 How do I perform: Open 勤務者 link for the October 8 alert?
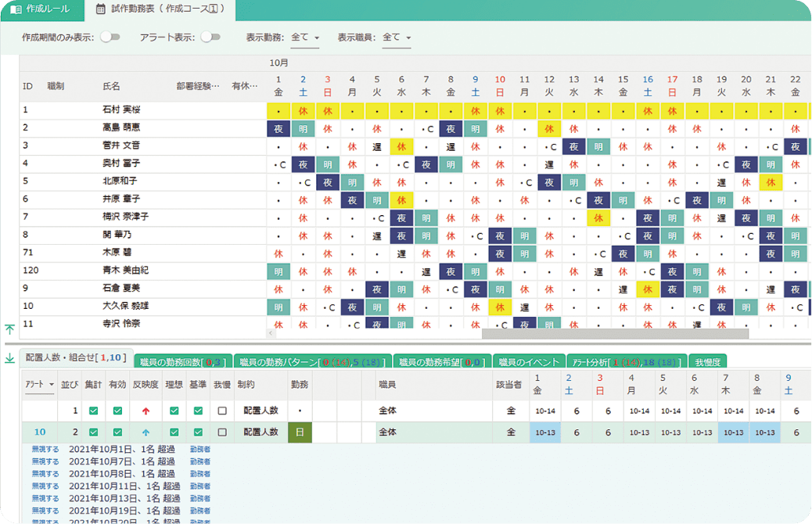(200, 474)
